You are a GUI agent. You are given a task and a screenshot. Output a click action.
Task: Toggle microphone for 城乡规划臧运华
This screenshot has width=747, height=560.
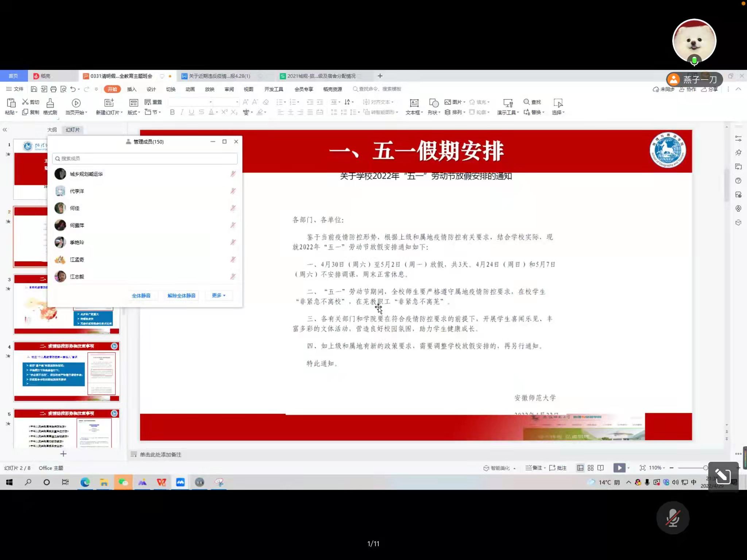tap(233, 174)
